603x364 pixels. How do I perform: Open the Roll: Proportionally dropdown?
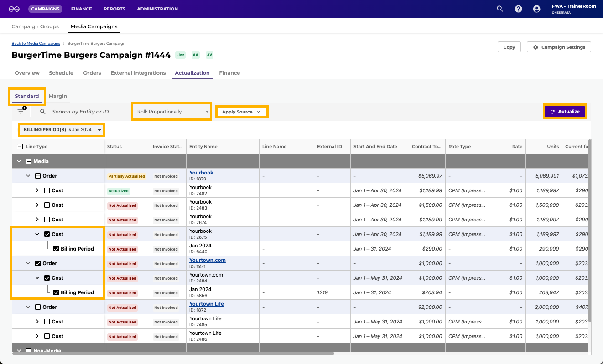[x=172, y=112]
